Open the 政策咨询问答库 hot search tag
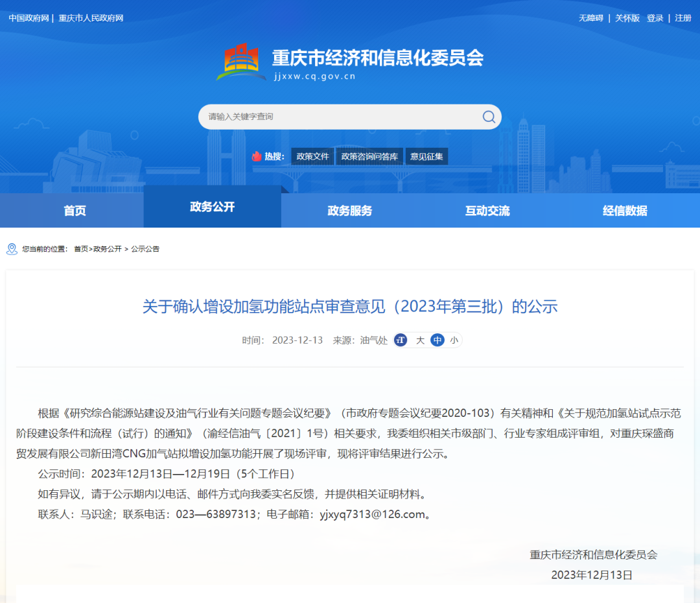Viewport: 700px width, 603px height. click(x=369, y=156)
